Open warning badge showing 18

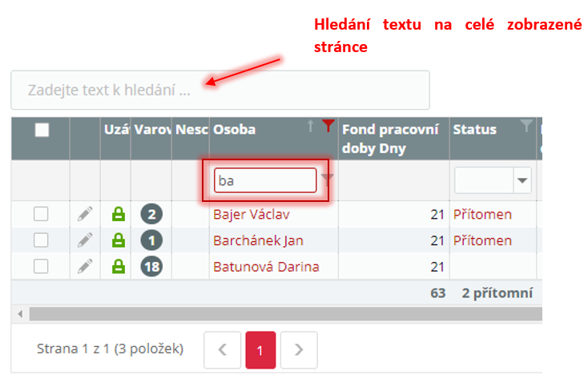pyautogui.click(x=151, y=267)
